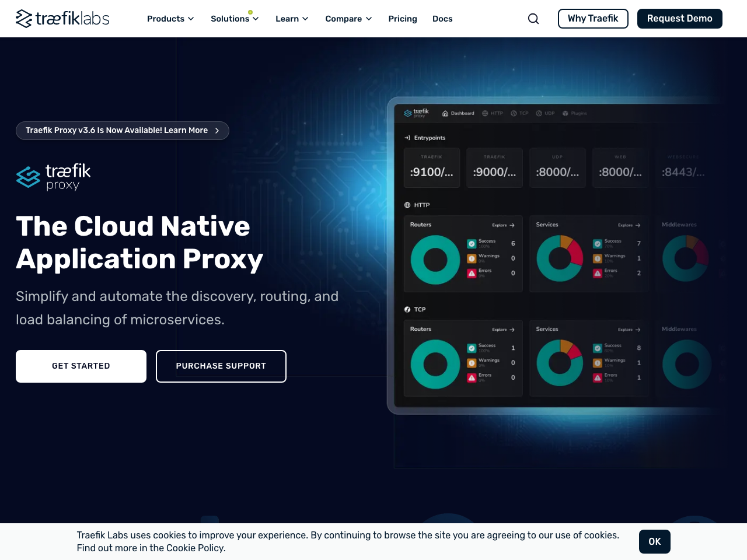747x560 pixels.
Task: Dismiss the cookie banner with OK
Action: click(654, 541)
